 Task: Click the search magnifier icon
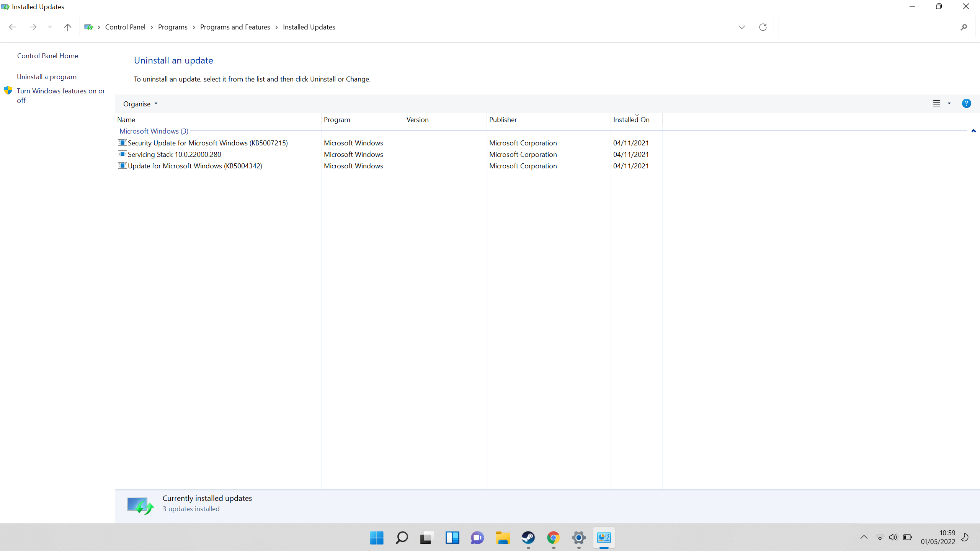[x=964, y=27]
